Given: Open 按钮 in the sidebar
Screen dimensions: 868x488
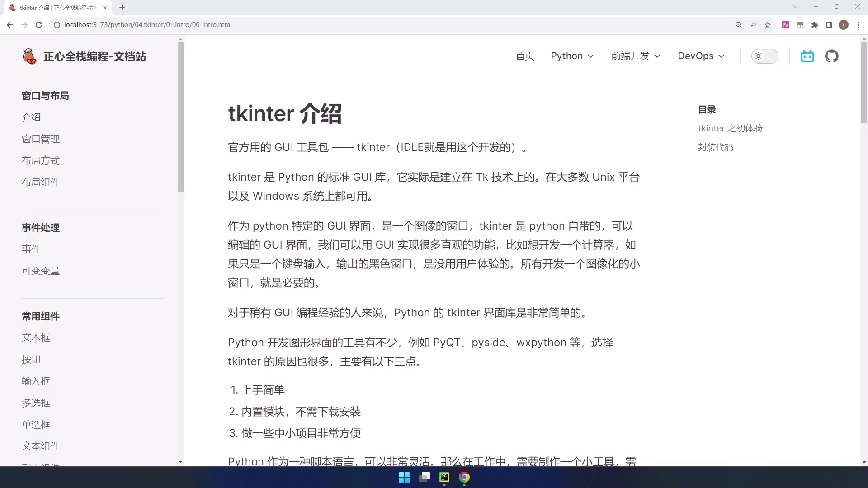Looking at the screenshot, I should pyautogui.click(x=31, y=359).
